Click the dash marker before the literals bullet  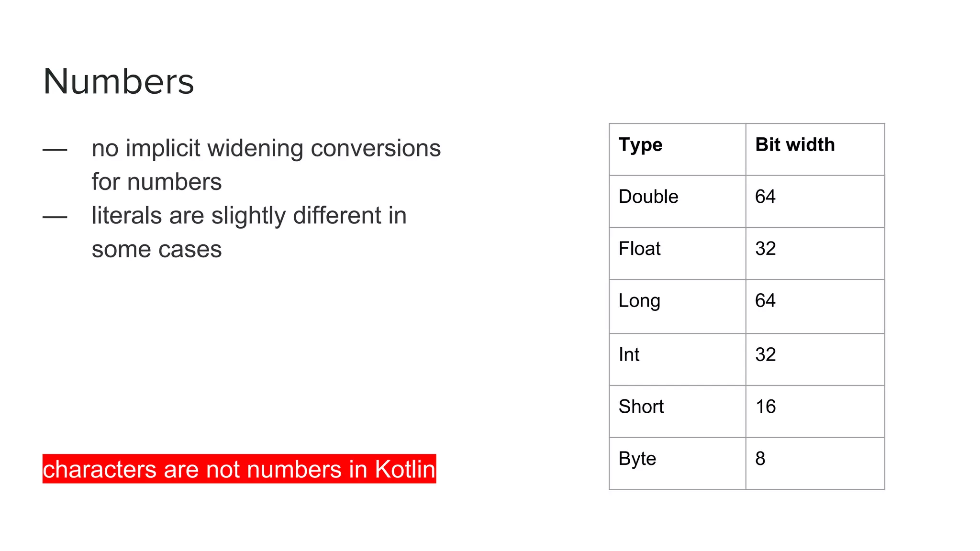[x=55, y=217]
